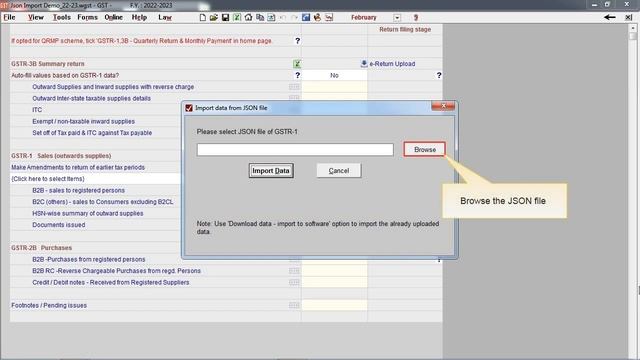Open the Online menu
The image size is (640, 360).
click(x=113, y=17)
